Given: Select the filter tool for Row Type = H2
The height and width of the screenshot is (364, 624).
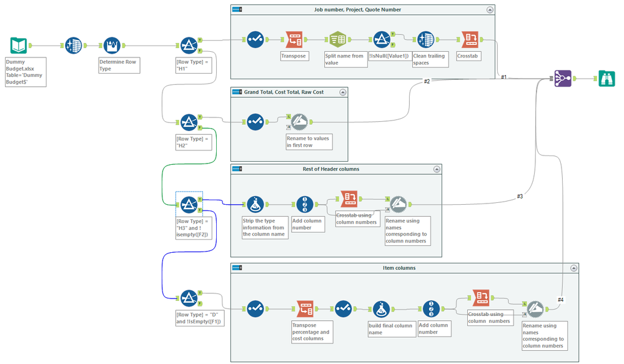Looking at the screenshot, I should (189, 122).
